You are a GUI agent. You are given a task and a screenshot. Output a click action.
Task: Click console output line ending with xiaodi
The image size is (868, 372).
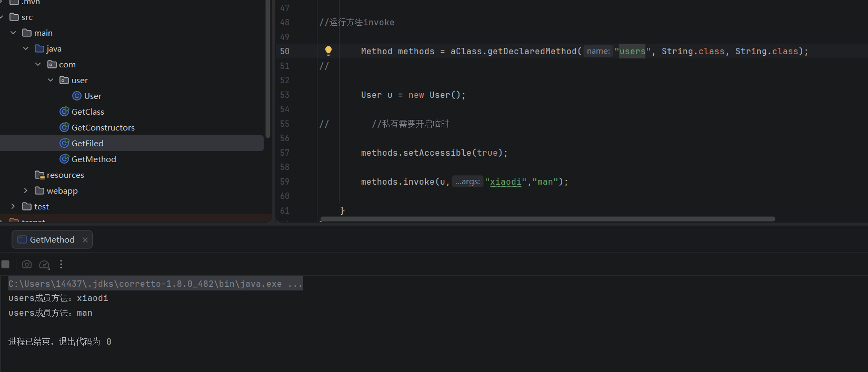tap(58, 298)
